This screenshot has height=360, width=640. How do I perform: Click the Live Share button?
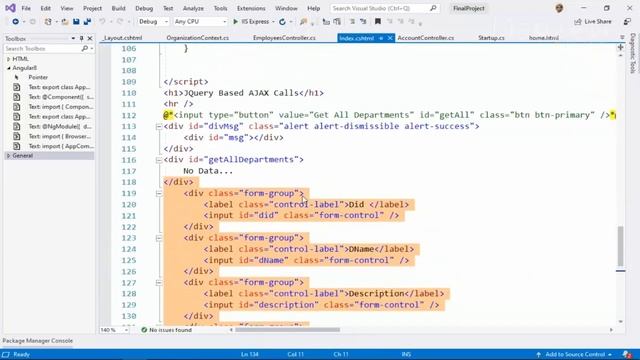(593, 22)
